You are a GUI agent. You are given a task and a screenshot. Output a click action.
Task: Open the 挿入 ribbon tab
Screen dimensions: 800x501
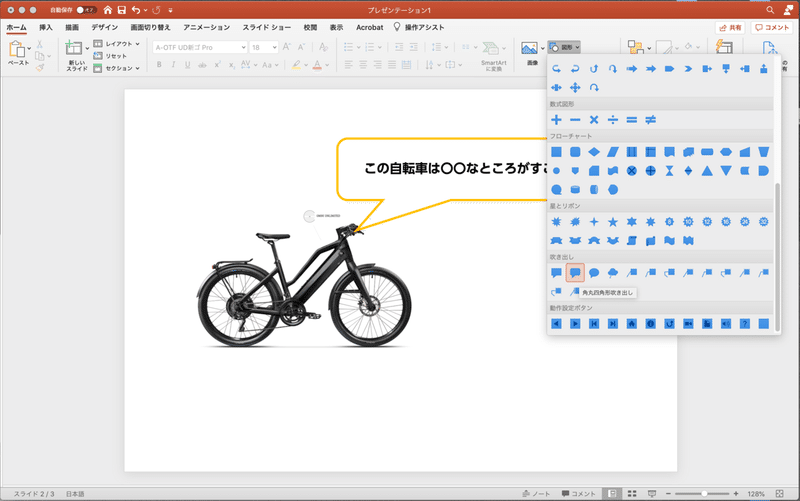click(x=46, y=28)
